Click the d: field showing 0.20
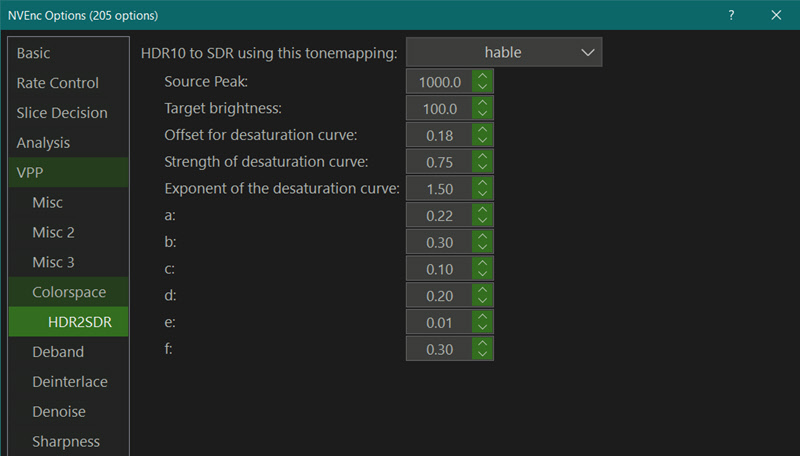 439,296
